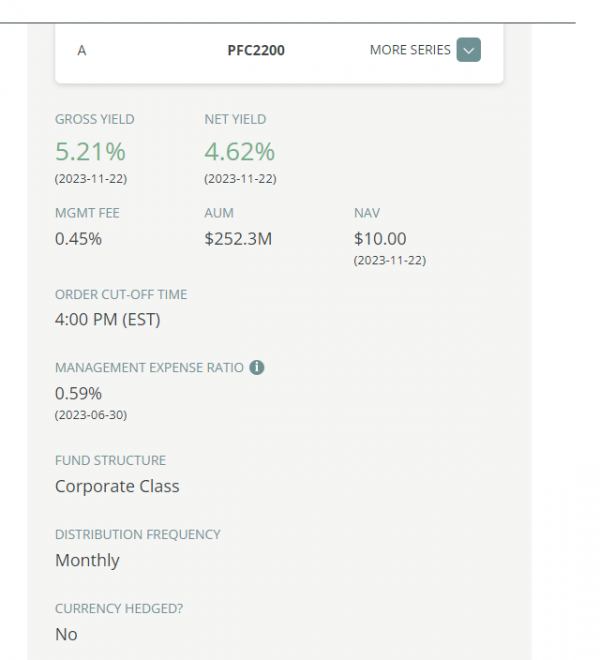Image resolution: width=600 pixels, height=660 pixels.
Task: Expand the MORE SERIES chevron dropdown
Action: [x=469, y=50]
